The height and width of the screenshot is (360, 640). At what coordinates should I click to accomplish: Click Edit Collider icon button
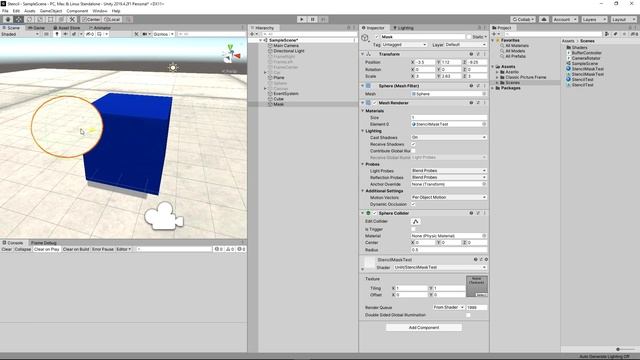416,221
